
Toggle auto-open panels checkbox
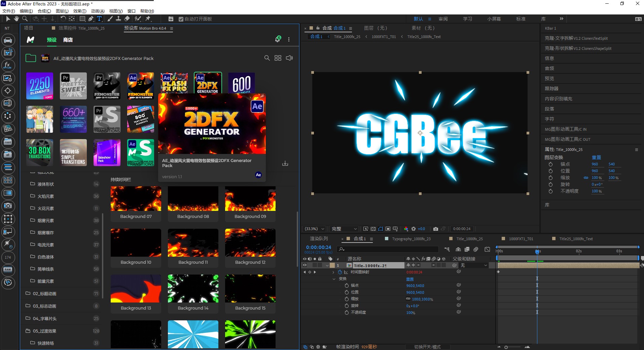(181, 19)
